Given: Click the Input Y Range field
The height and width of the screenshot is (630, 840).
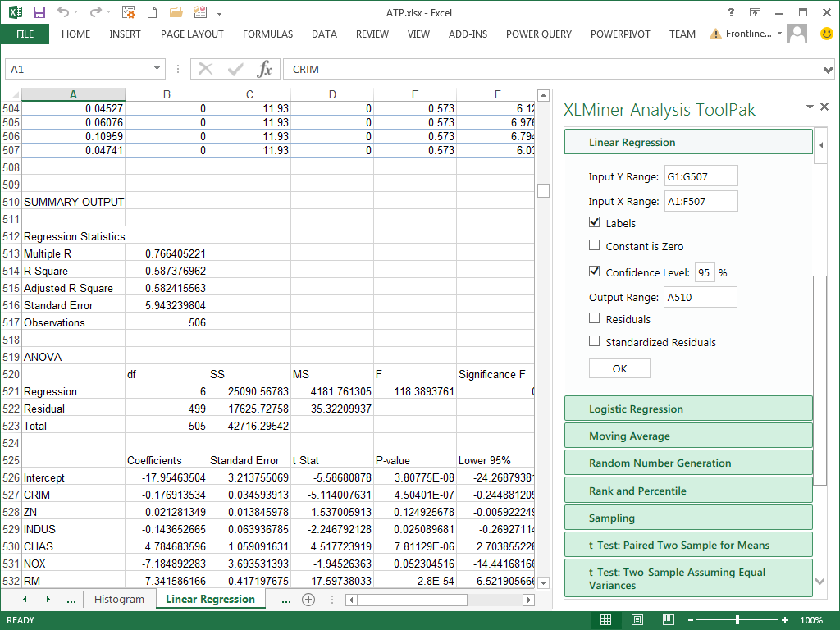Looking at the screenshot, I should point(701,176).
